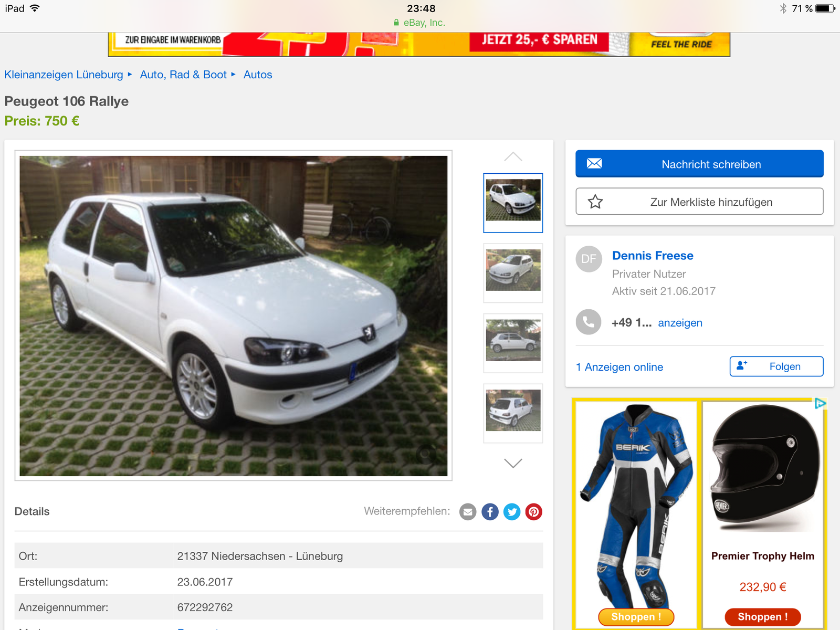Share listing on Facebook
This screenshot has width=840, height=630.
(490, 512)
